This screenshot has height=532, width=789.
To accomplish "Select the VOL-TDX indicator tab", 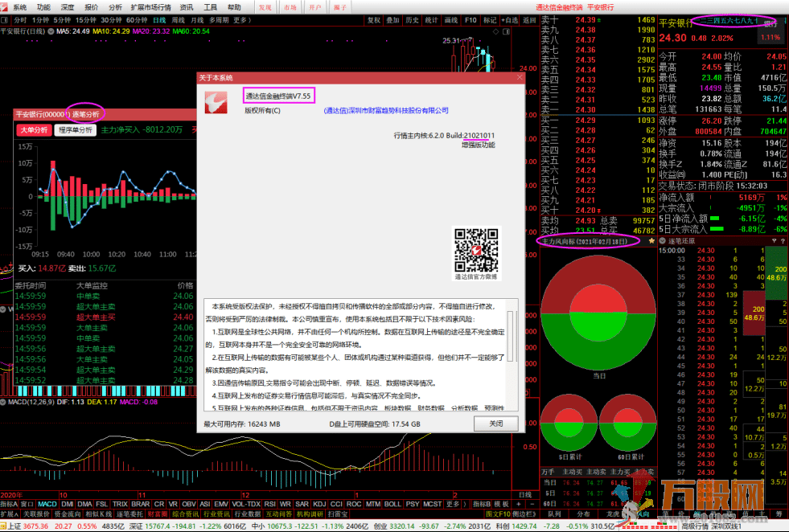I will click(x=245, y=504).
